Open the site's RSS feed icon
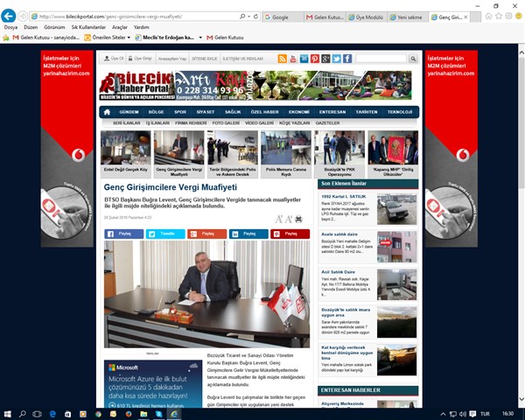 click(x=283, y=59)
